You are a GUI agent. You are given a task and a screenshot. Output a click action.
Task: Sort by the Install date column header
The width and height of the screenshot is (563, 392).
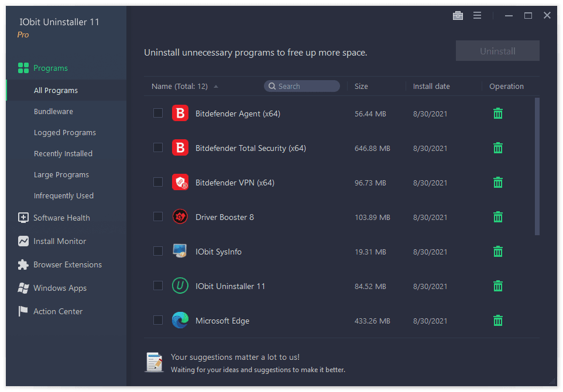(x=431, y=87)
